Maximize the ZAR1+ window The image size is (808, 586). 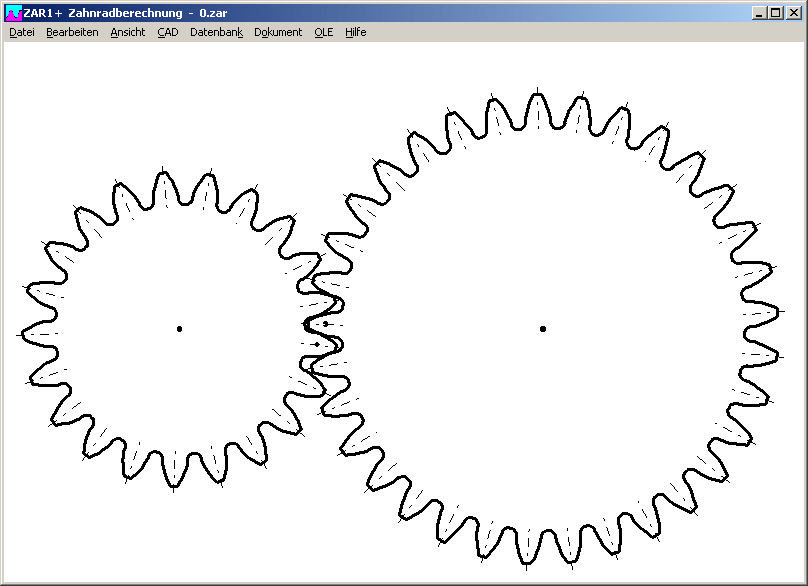(776, 13)
